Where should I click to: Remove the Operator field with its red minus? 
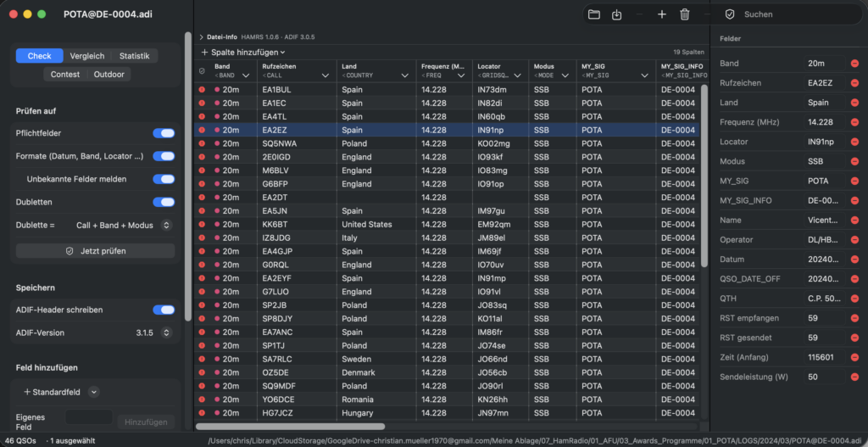(x=854, y=240)
